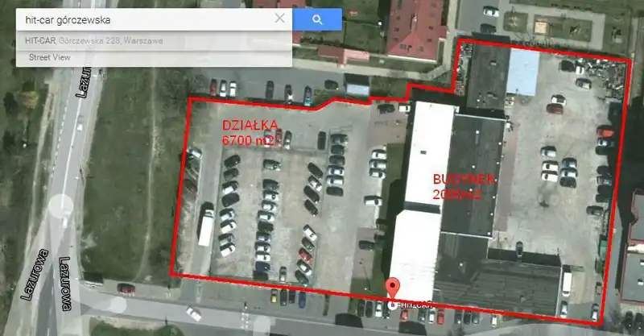Click the large red-roofed building at top

(415, 30)
